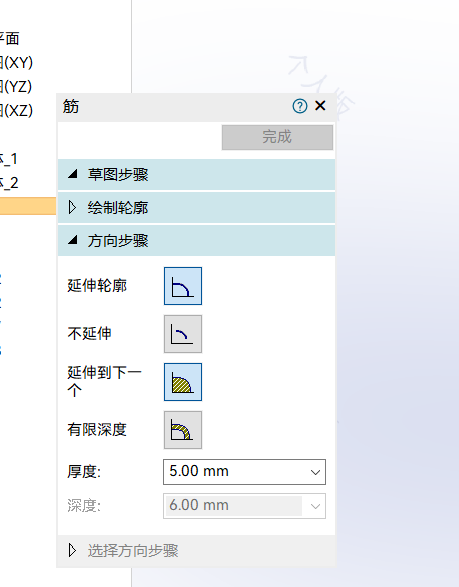Screen dimensions: 459x587
Task: Expand the 选择方向步骤 section
Action: tap(196, 551)
